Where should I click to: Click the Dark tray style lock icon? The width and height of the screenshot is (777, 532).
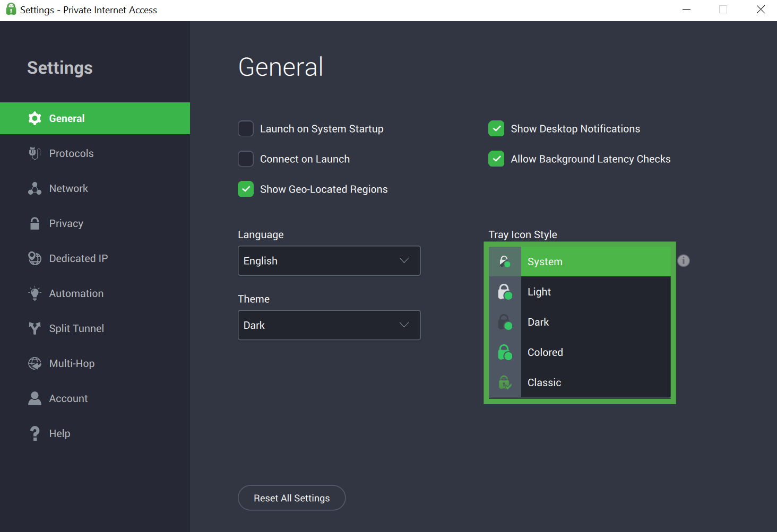click(505, 322)
